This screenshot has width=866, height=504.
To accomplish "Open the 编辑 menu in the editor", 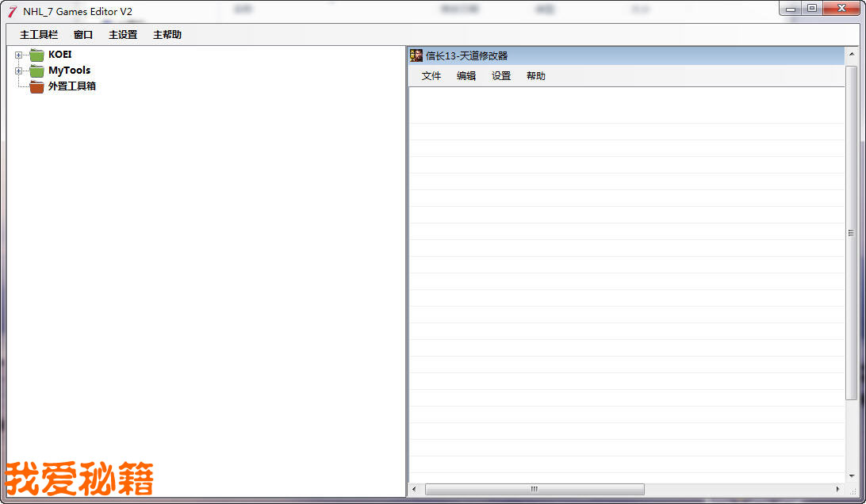I will click(466, 76).
